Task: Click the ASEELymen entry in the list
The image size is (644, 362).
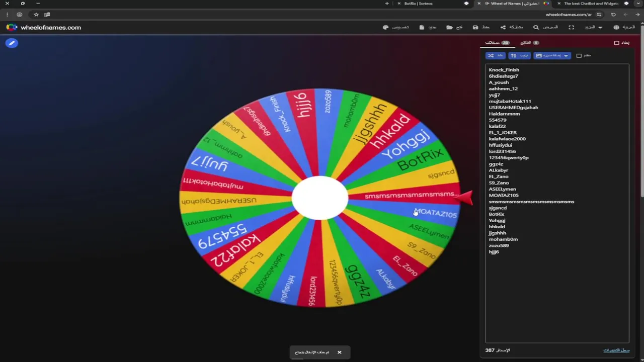Action: pos(502,189)
